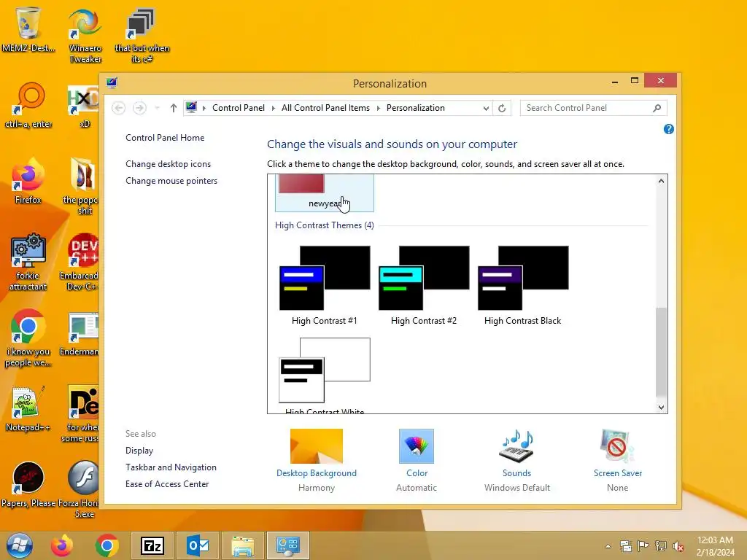
Task: Open the 'forkie attractant' desktop shortcut
Action: click(28, 262)
